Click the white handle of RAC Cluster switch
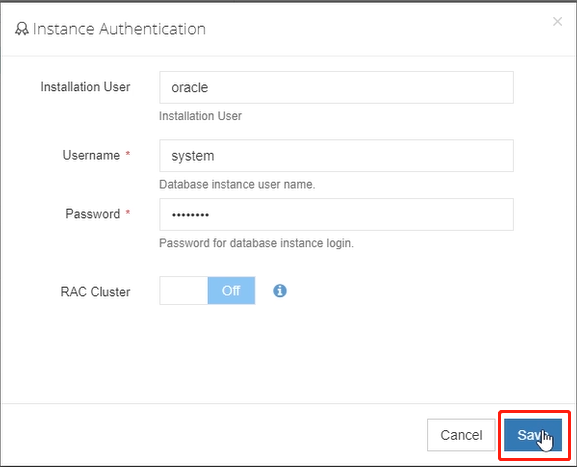This screenshot has height=467, width=577. click(x=184, y=291)
